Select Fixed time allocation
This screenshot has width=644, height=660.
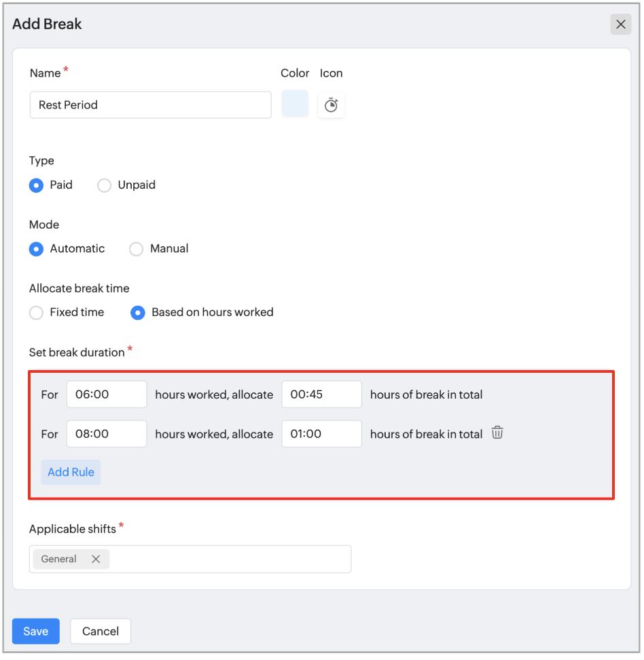(36, 313)
